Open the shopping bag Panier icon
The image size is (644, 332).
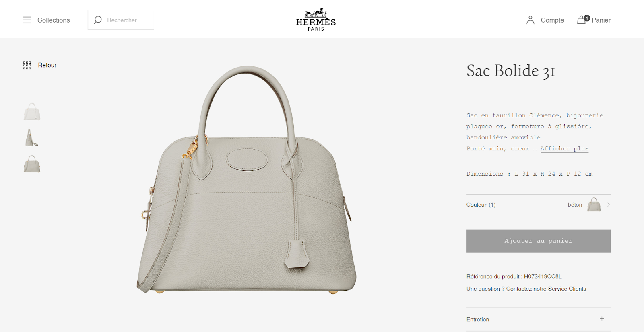(581, 20)
